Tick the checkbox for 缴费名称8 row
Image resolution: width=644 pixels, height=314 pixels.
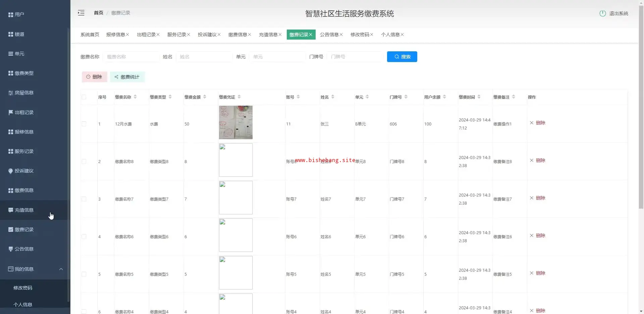(84, 161)
